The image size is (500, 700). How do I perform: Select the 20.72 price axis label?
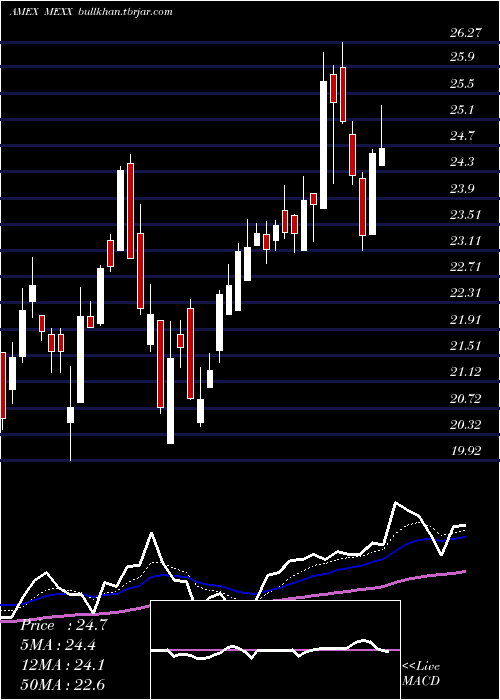[466, 398]
